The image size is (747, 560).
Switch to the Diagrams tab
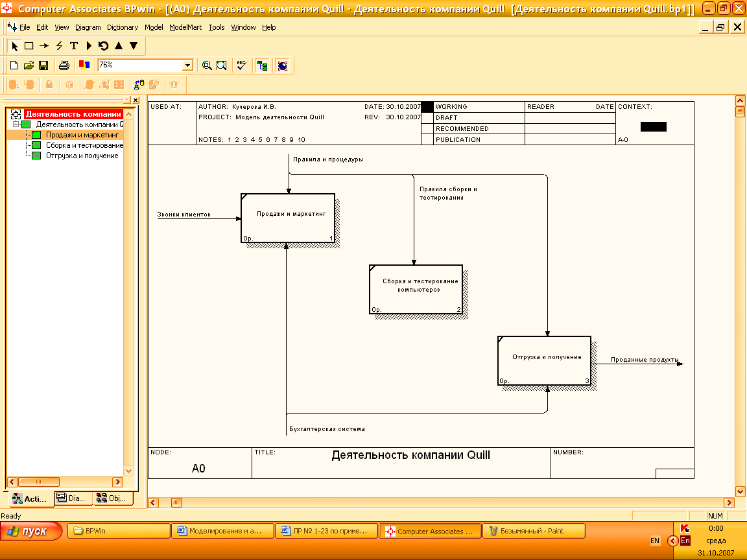tap(73, 498)
